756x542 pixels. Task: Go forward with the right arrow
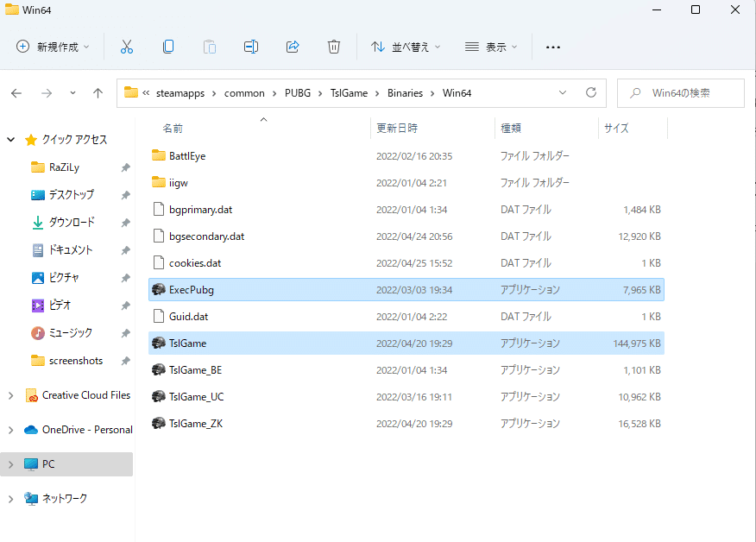pyautogui.click(x=47, y=93)
